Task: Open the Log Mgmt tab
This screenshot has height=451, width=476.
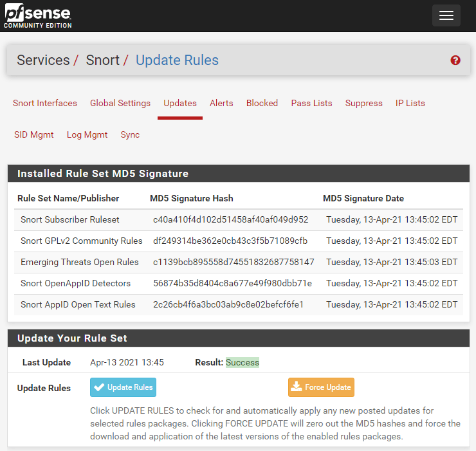Action: coord(87,134)
